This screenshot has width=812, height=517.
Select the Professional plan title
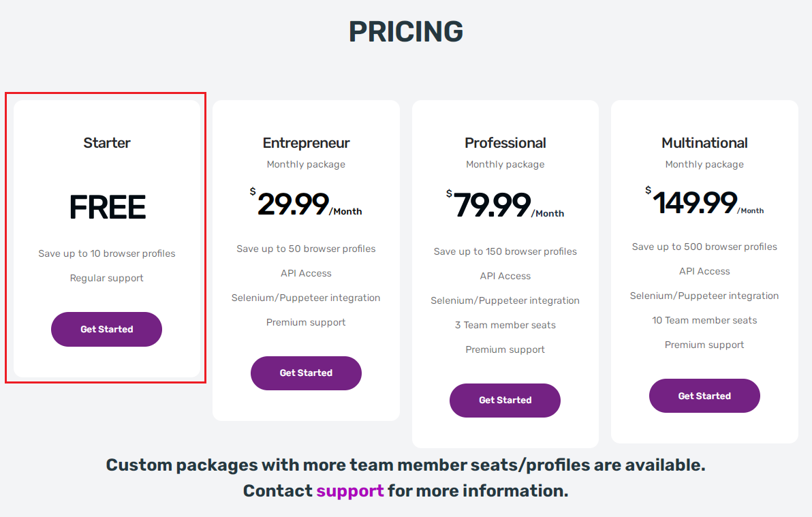[x=505, y=143]
